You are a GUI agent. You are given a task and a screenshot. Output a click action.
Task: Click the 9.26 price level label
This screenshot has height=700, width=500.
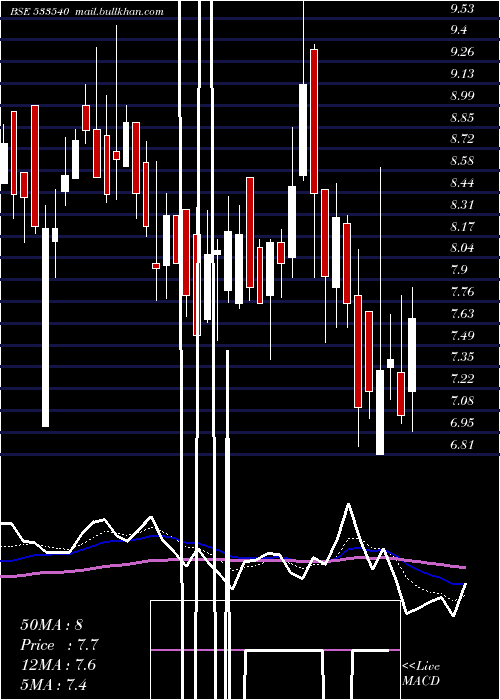click(462, 52)
